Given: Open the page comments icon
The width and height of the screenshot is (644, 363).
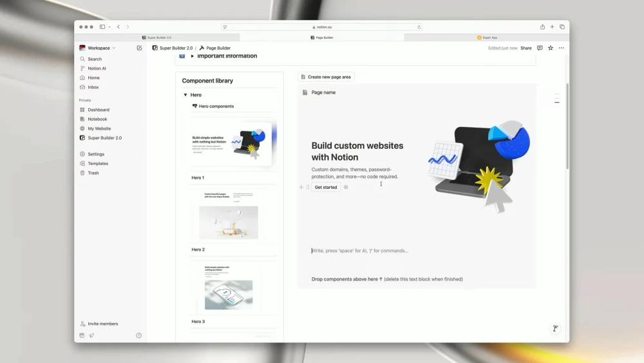Looking at the screenshot, I should click(540, 48).
